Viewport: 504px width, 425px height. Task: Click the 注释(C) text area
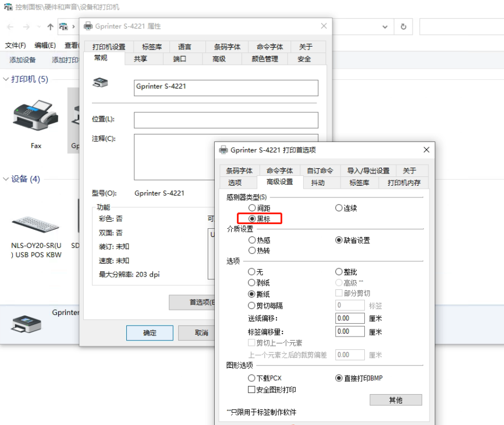[x=226, y=157]
